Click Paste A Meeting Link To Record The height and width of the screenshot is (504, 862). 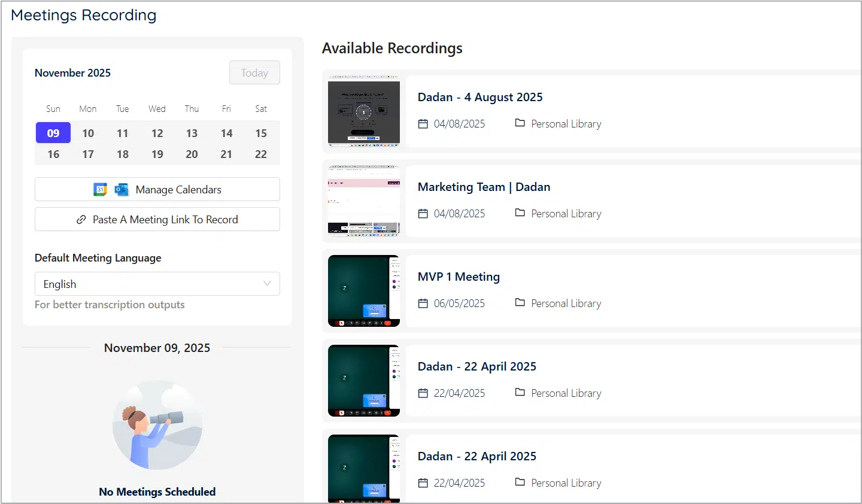157,219
